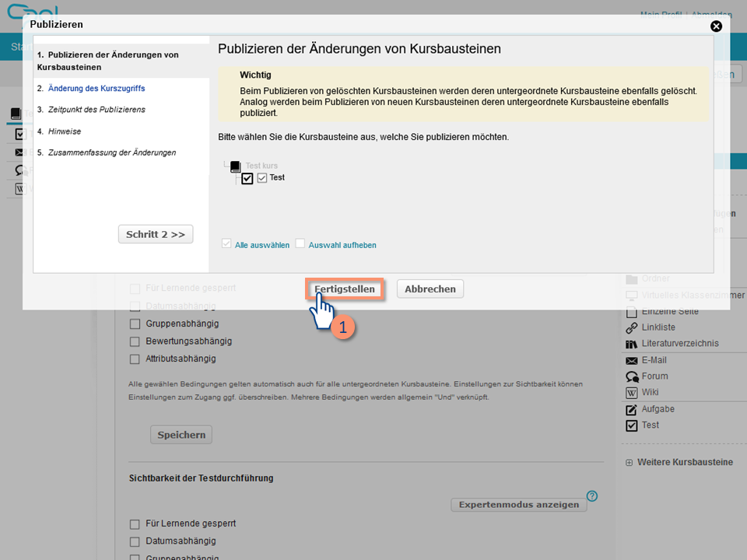The height and width of the screenshot is (560, 747).
Task: Click the Abbrechen button
Action: (430, 289)
